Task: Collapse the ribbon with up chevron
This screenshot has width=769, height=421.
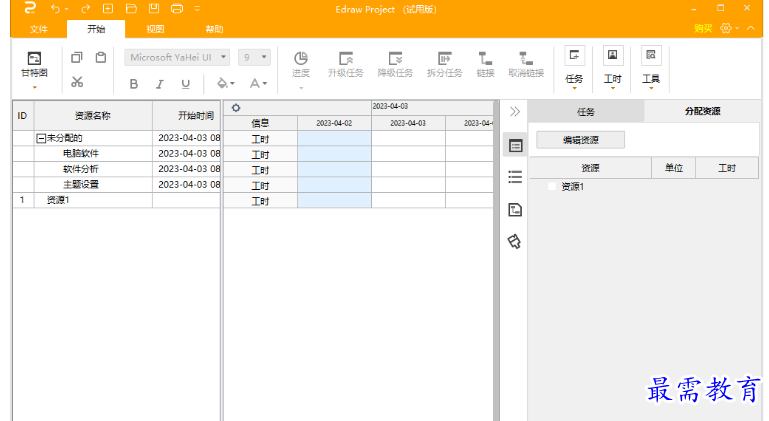Action: pyautogui.click(x=751, y=28)
